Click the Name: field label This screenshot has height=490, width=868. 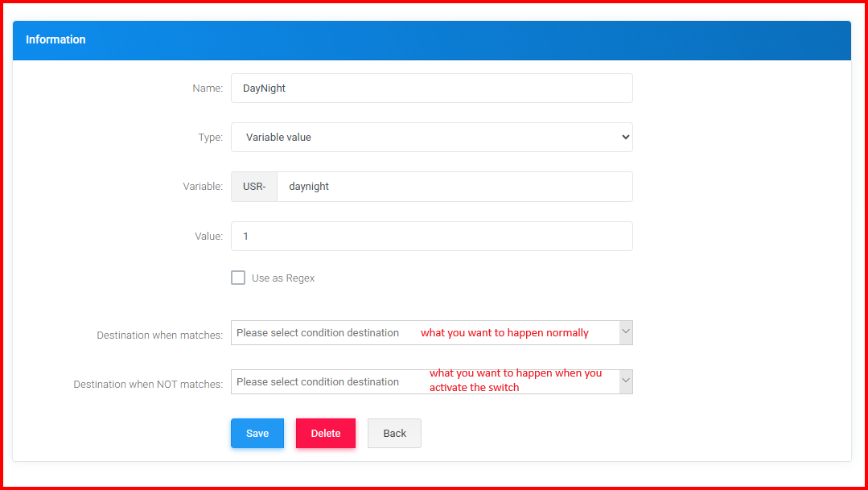208,89
